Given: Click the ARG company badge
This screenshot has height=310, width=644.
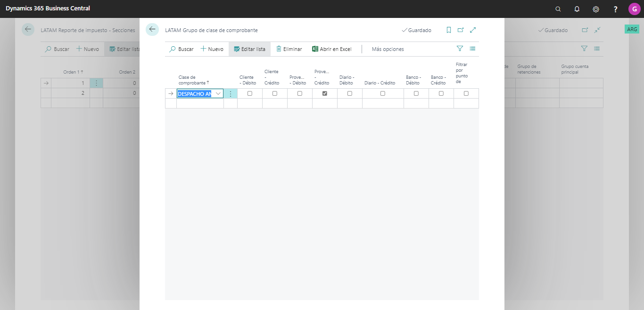Looking at the screenshot, I should click(x=632, y=29).
